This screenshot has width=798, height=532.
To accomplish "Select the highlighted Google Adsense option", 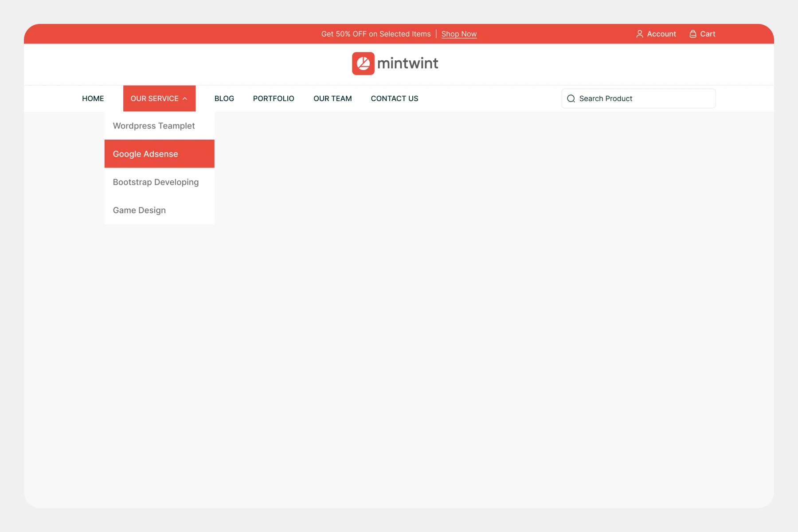I will [x=145, y=154].
